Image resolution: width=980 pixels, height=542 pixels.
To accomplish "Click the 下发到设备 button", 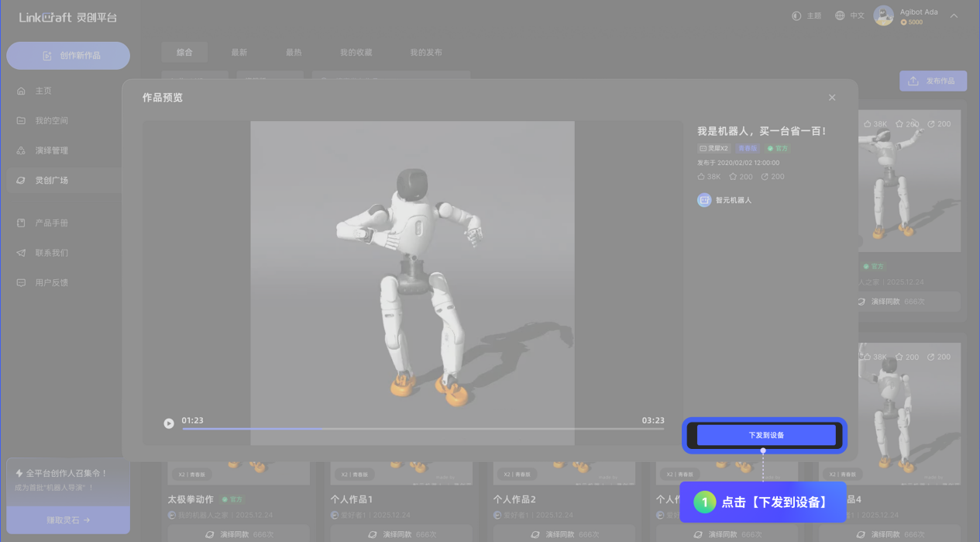I will click(x=765, y=435).
